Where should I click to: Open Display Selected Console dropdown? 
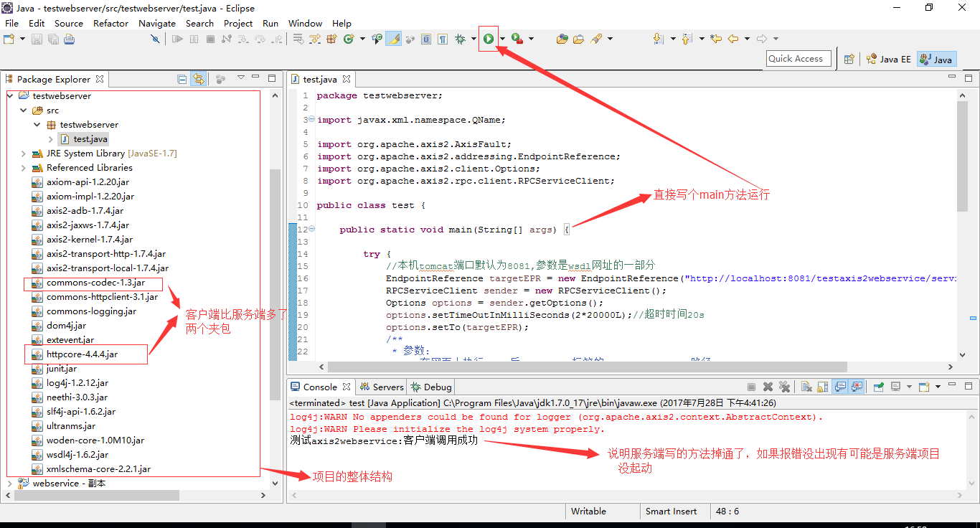pos(909,387)
